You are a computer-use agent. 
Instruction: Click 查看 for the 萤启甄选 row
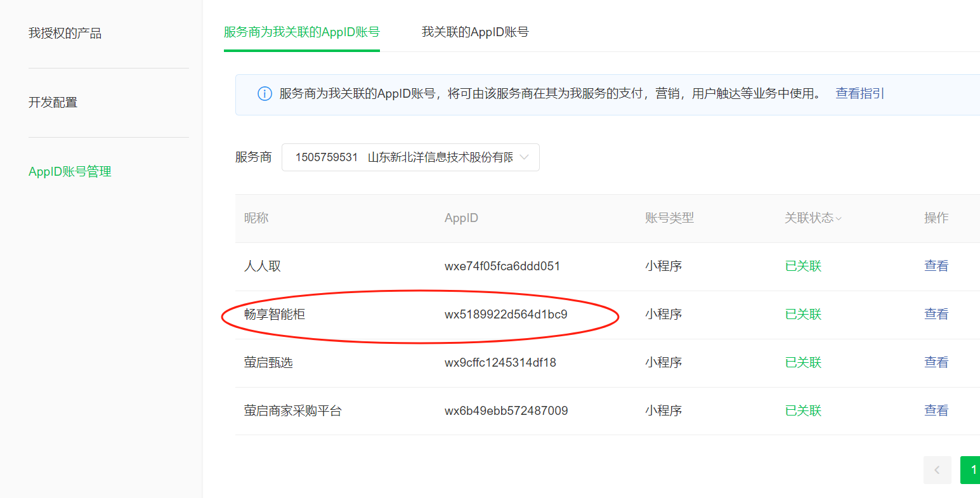click(x=936, y=362)
